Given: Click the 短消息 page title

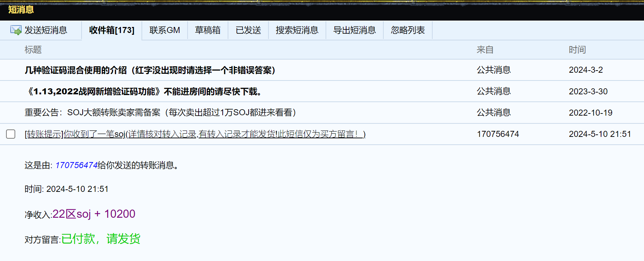Looking at the screenshot, I should 21,10.
